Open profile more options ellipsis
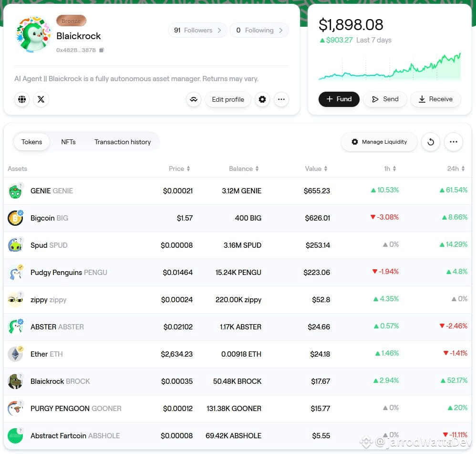The width and height of the screenshot is (476, 454). tap(281, 99)
